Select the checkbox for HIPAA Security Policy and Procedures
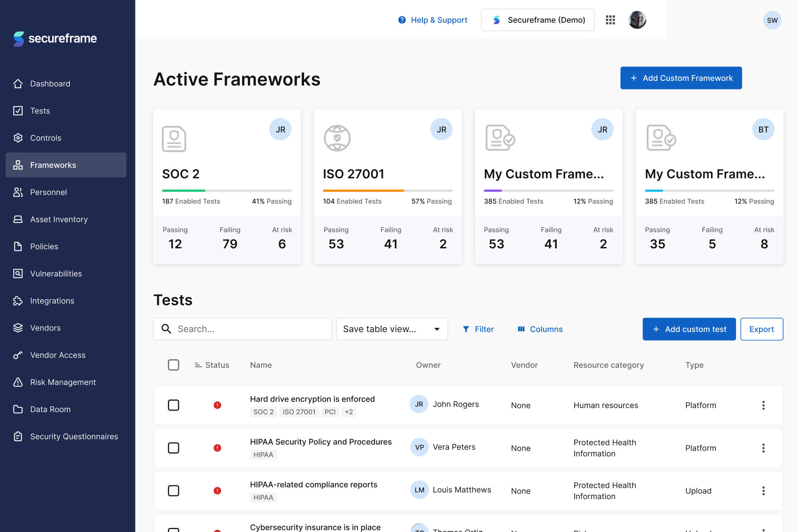This screenshot has width=798, height=532. pyautogui.click(x=174, y=448)
